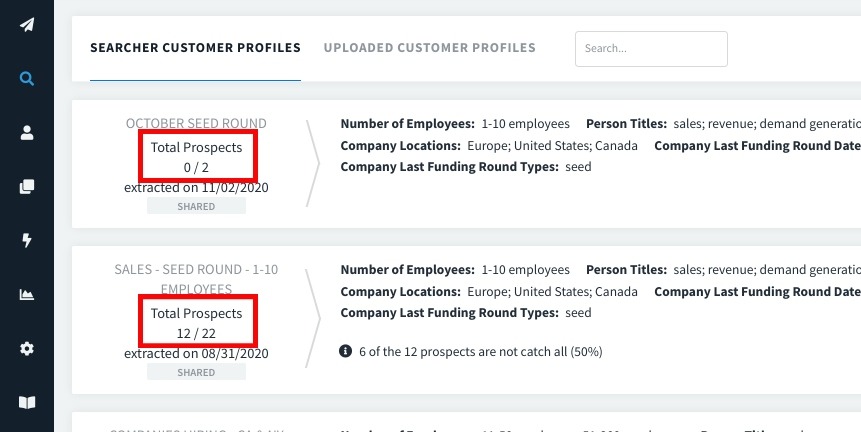This screenshot has height=432, width=861.
Task: Open the October Seed Round profile title
Action: tap(196, 123)
